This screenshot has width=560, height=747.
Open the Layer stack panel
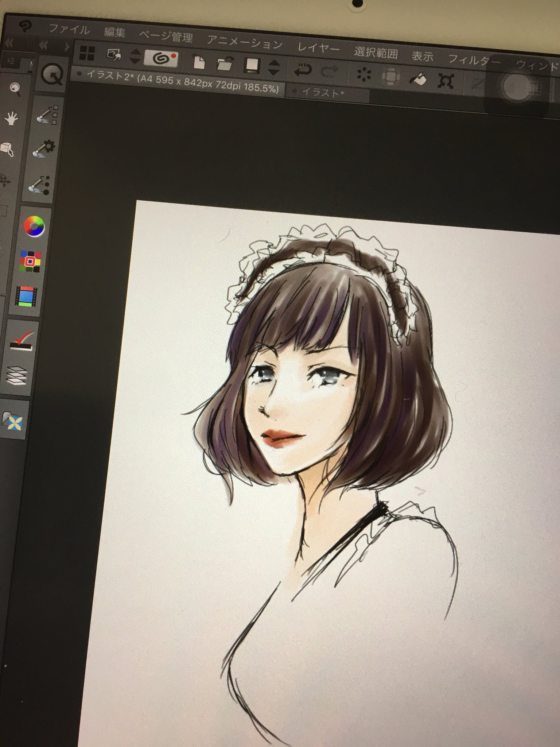coord(17,375)
